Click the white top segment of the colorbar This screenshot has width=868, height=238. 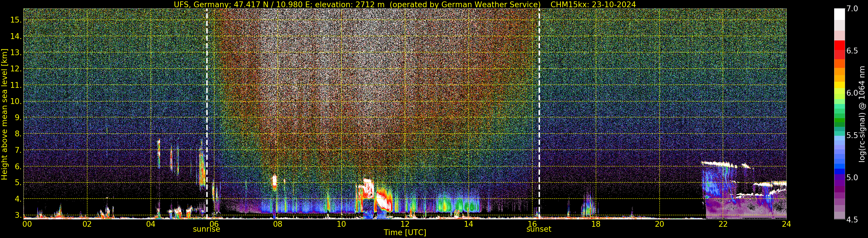point(839,14)
